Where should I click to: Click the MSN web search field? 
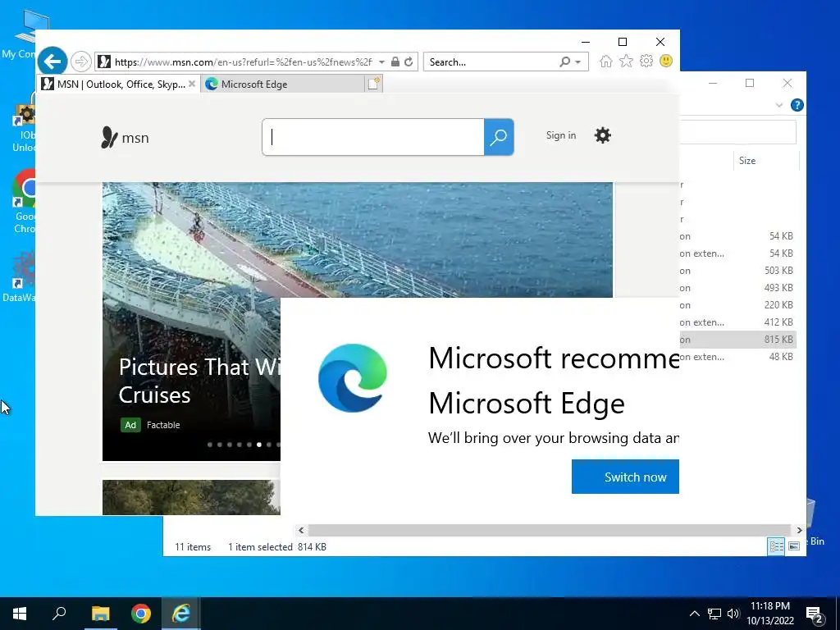tap(373, 137)
